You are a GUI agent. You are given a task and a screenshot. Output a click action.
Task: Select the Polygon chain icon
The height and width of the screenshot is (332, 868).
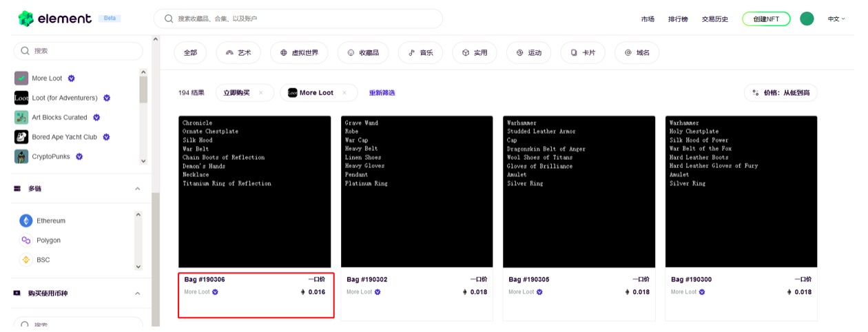tap(26, 240)
